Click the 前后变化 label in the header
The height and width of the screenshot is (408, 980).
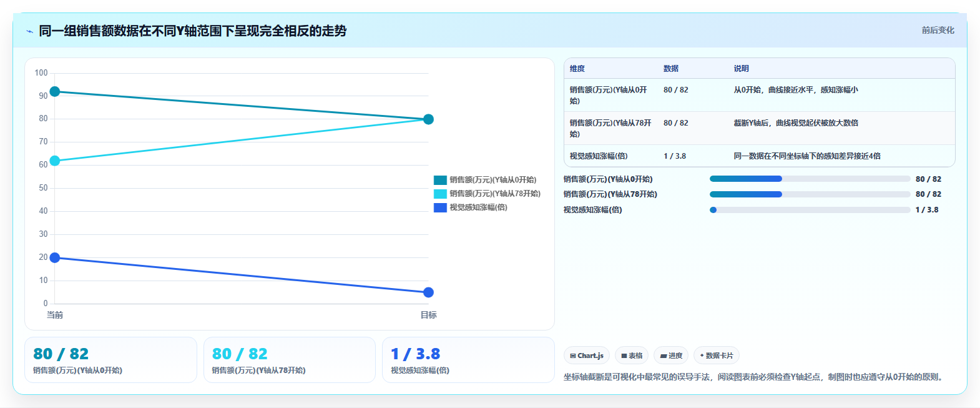point(938,30)
